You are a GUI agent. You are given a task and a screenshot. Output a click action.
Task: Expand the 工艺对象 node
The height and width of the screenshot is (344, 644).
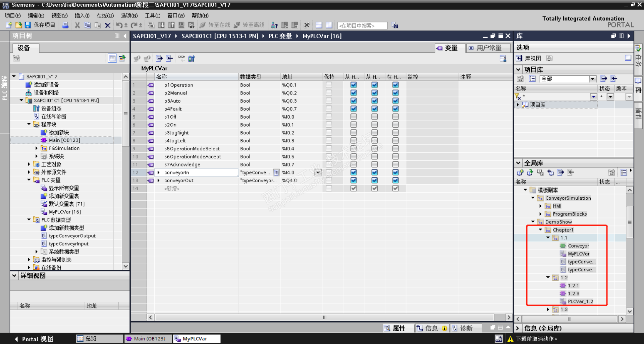tap(29, 164)
